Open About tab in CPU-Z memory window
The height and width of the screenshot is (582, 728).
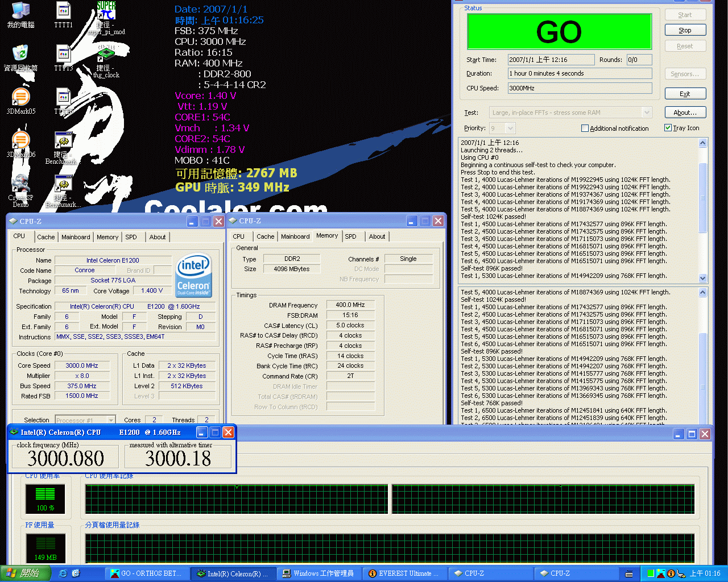coord(377,236)
